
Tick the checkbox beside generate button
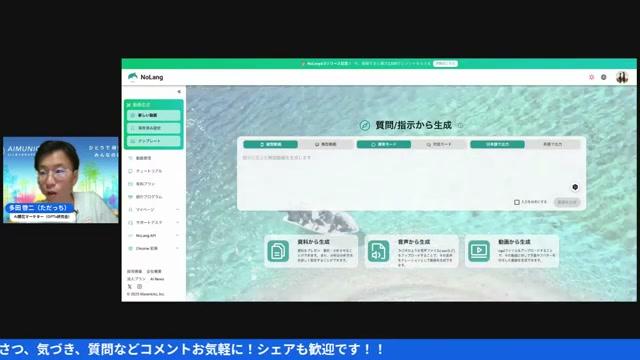pyautogui.click(x=517, y=202)
